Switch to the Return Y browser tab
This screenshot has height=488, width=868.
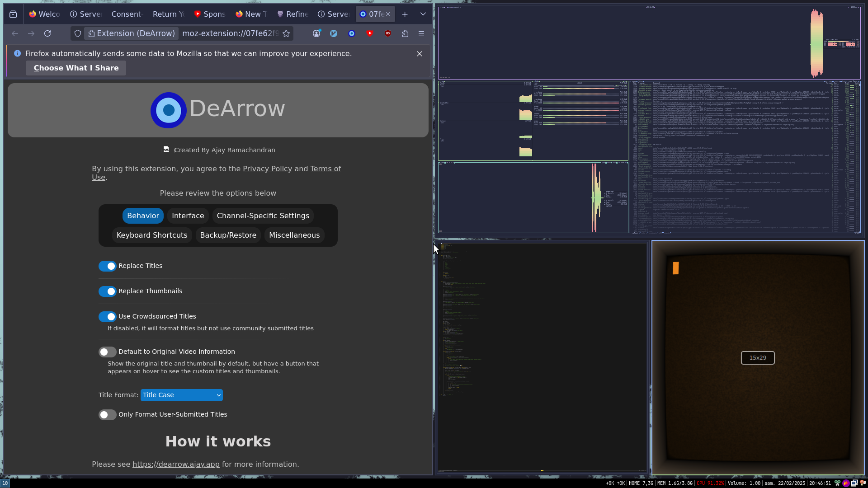168,14
